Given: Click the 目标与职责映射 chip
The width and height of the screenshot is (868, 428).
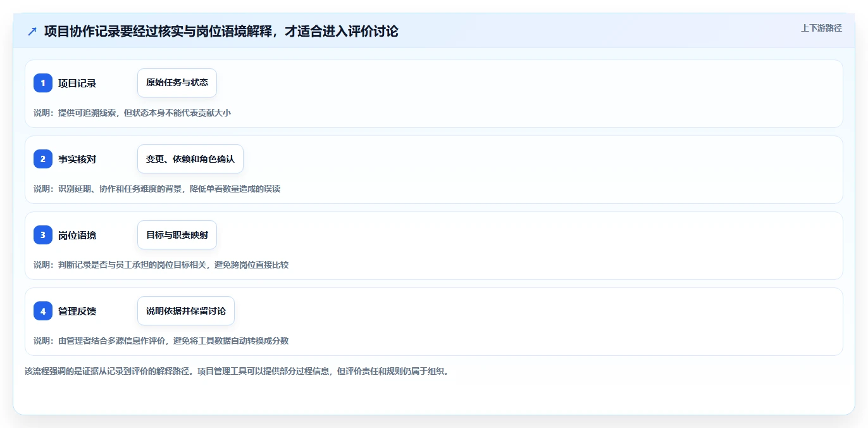Looking at the screenshot, I should [177, 235].
